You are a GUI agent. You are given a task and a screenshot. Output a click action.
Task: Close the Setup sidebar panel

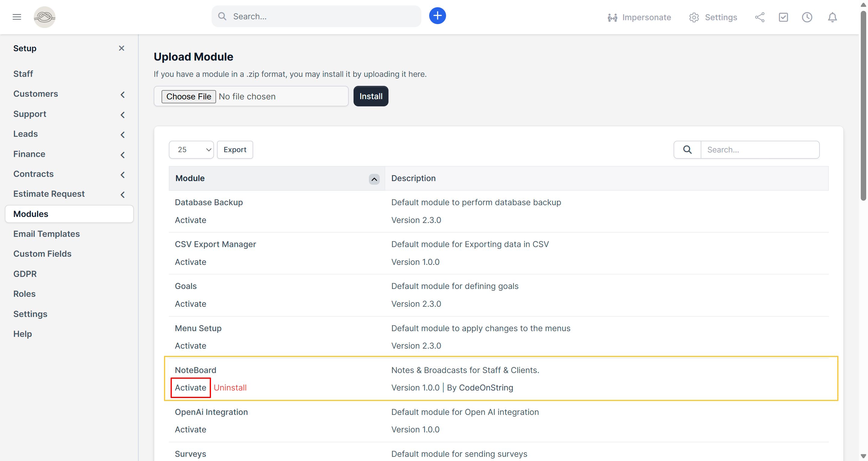pyautogui.click(x=122, y=48)
